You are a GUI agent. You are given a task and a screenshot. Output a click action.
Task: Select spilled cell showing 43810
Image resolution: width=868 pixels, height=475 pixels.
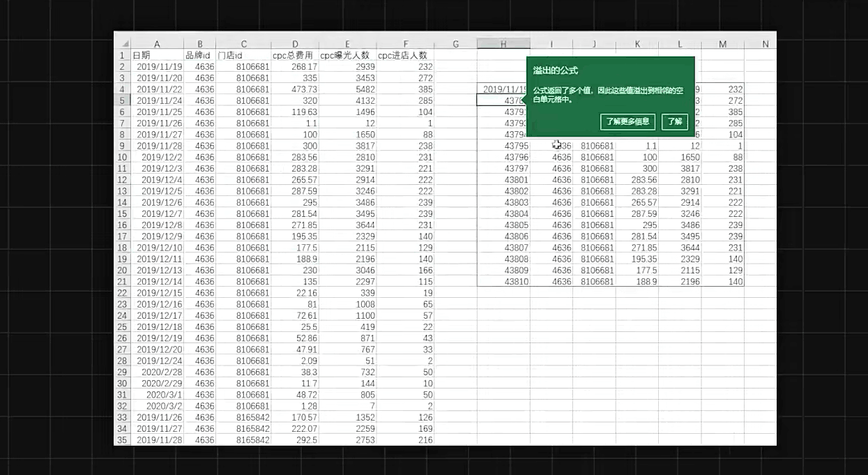click(x=503, y=281)
